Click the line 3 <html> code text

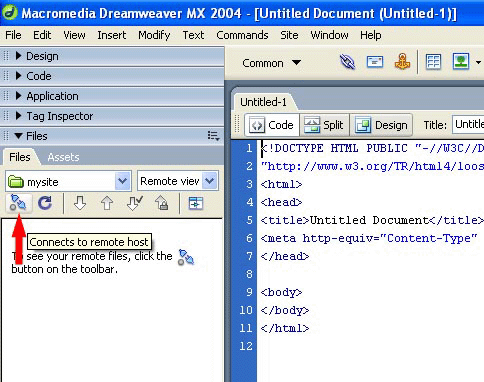pyautogui.click(x=281, y=184)
